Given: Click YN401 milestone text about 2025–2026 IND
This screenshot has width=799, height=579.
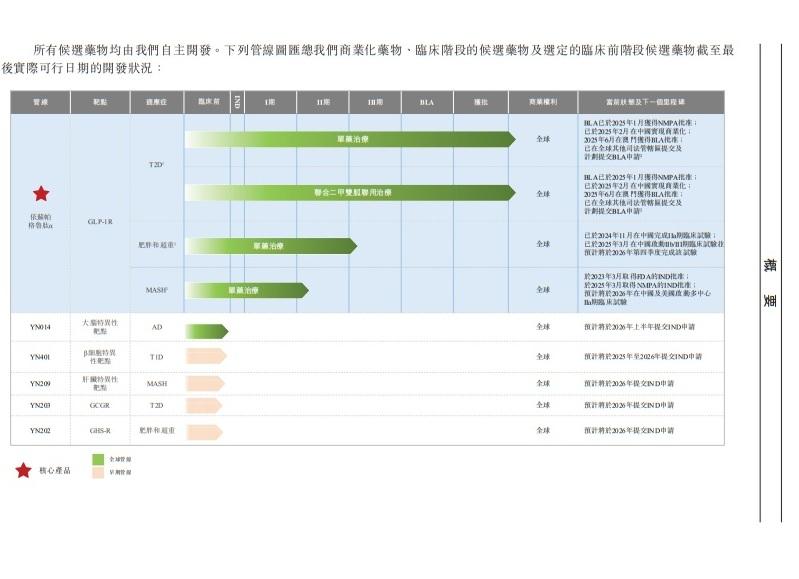Looking at the screenshot, I should [642, 356].
